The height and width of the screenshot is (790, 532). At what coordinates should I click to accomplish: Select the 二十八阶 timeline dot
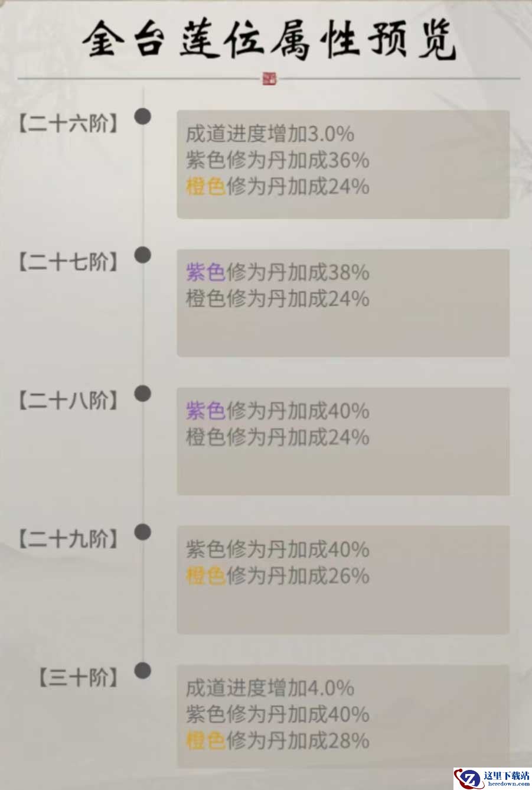coord(142,394)
